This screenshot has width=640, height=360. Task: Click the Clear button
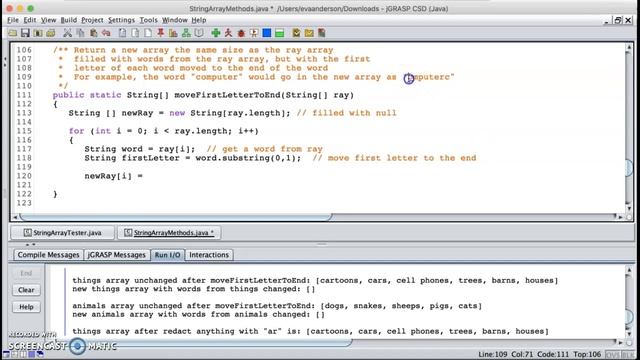click(26, 290)
